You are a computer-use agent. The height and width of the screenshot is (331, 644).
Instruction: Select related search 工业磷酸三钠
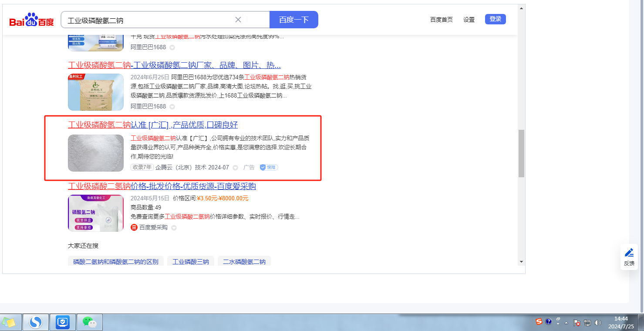coord(191,262)
